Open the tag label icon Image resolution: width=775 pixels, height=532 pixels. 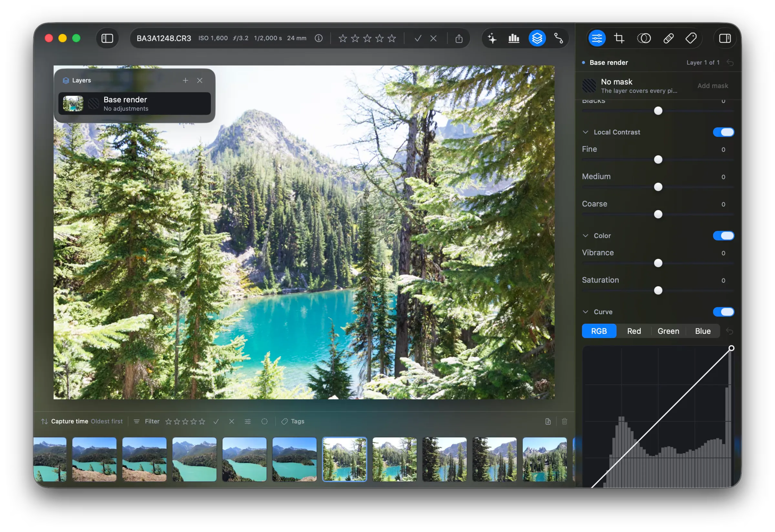tap(691, 38)
